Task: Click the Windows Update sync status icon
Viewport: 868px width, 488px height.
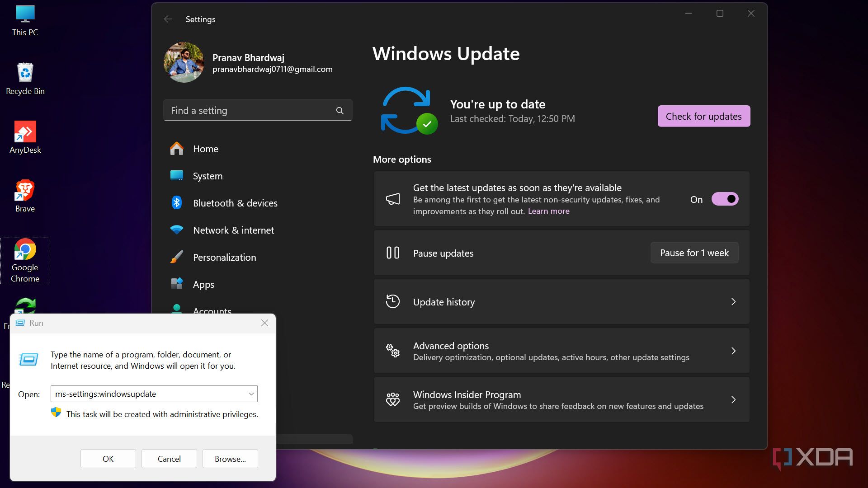Action: tap(409, 111)
